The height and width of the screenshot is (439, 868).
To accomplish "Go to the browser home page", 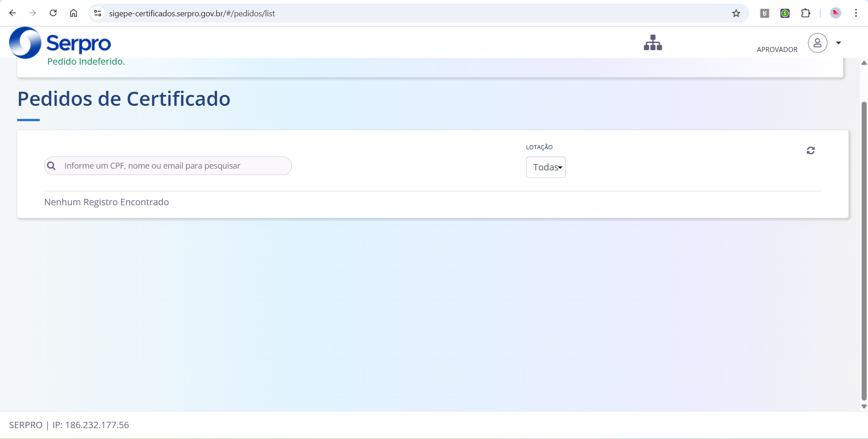I will click(73, 13).
